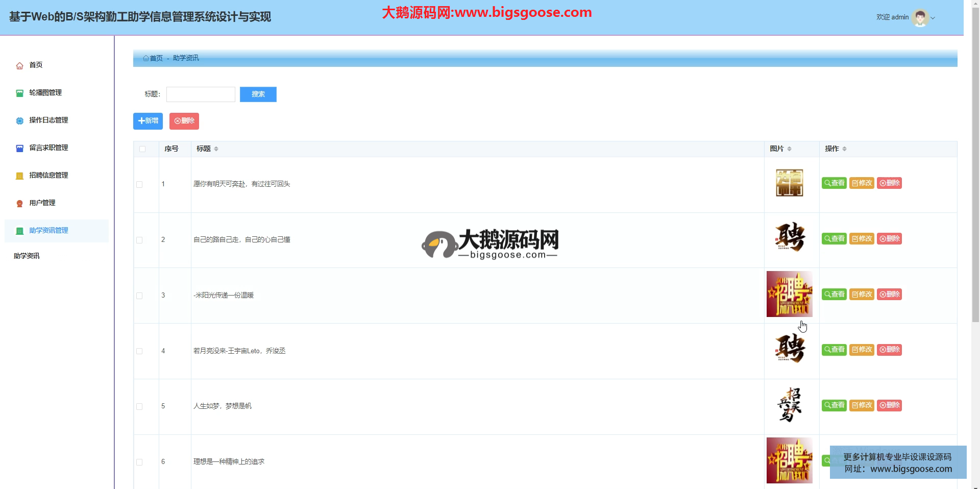Viewport: 980px width, 489px height.
Task: Focus the 标题 search input field
Action: click(201, 94)
